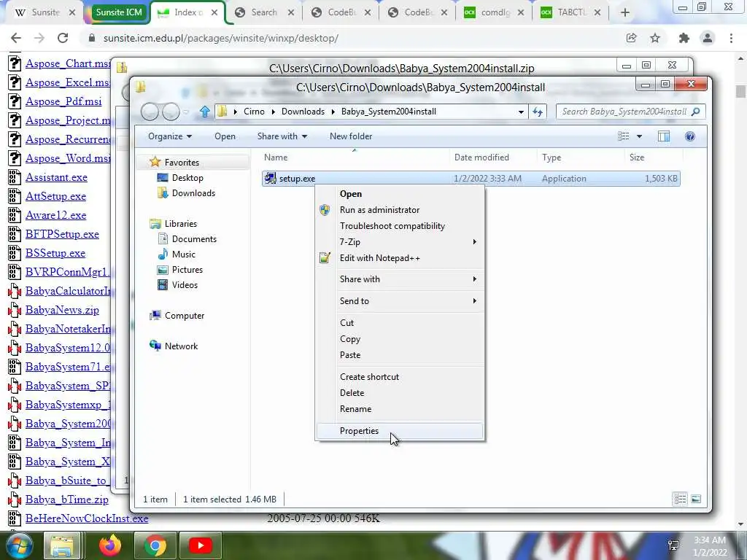
Task: Expand the 7-Zip submenu
Action: [400, 242]
